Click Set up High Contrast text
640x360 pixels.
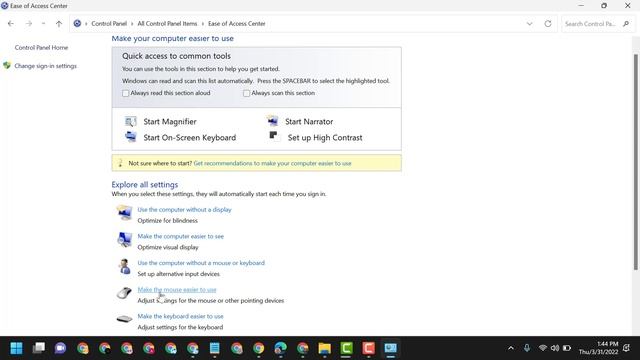point(325,138)
